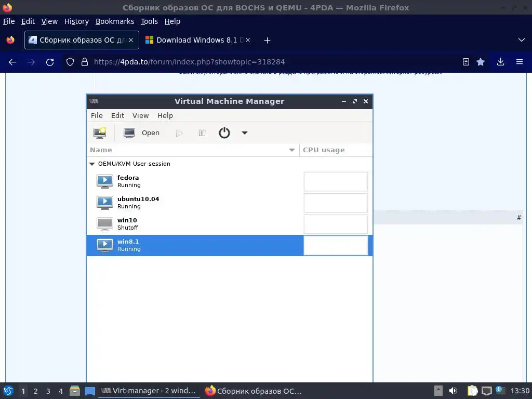Screen dimensions: 532x399
Task: Open selected VM console button
Action: 141,132
